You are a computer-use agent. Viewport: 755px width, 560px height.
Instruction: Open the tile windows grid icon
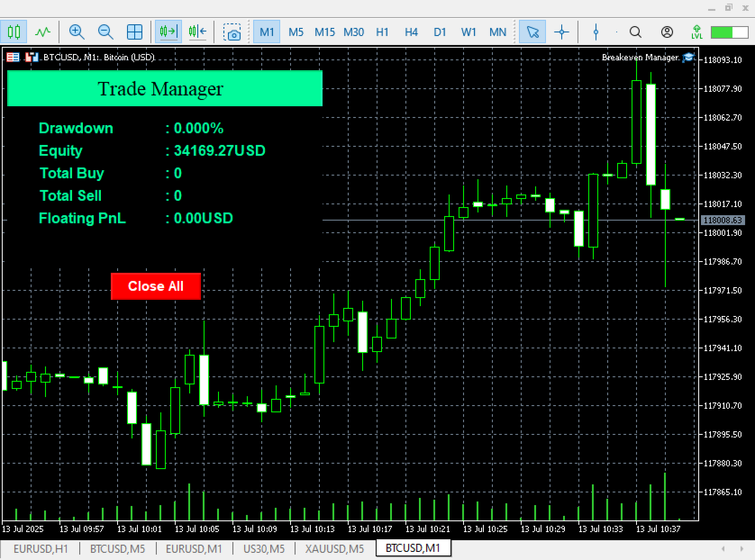134,32
